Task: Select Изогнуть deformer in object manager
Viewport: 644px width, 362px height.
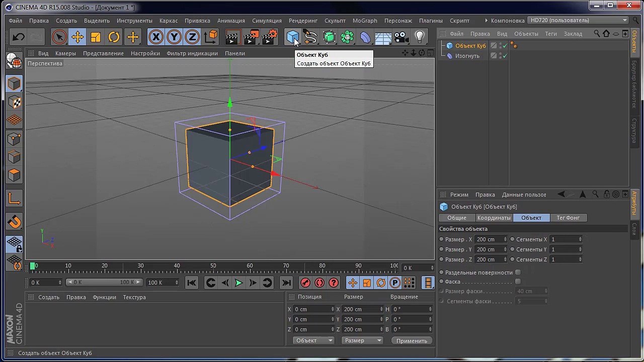Action: (467, 56)
